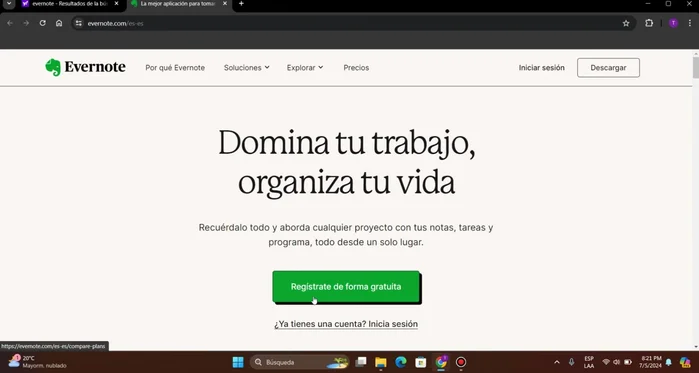Expand the Soluciones dropdown menu
This screenshot has height=373, width=699.
tap(247, 68)
